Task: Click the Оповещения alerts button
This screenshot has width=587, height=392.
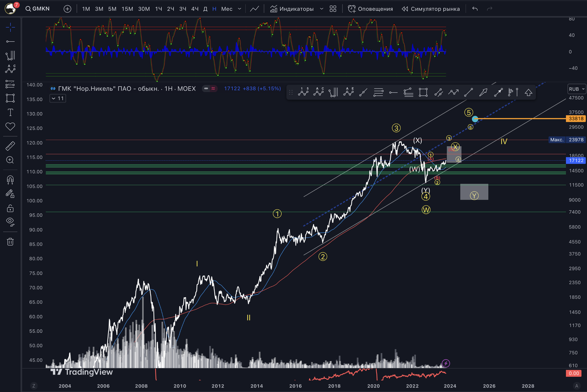Action: coord(370,9)
